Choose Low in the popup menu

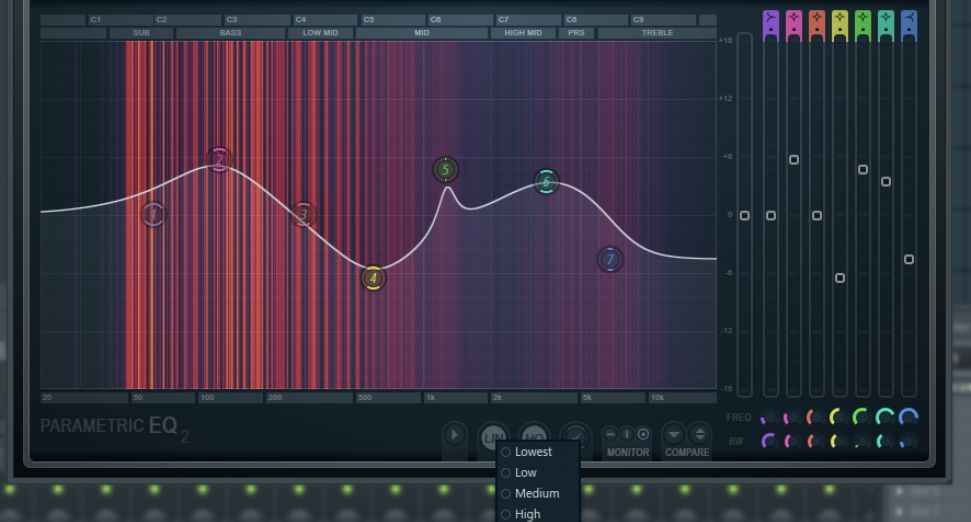(538, 473)
